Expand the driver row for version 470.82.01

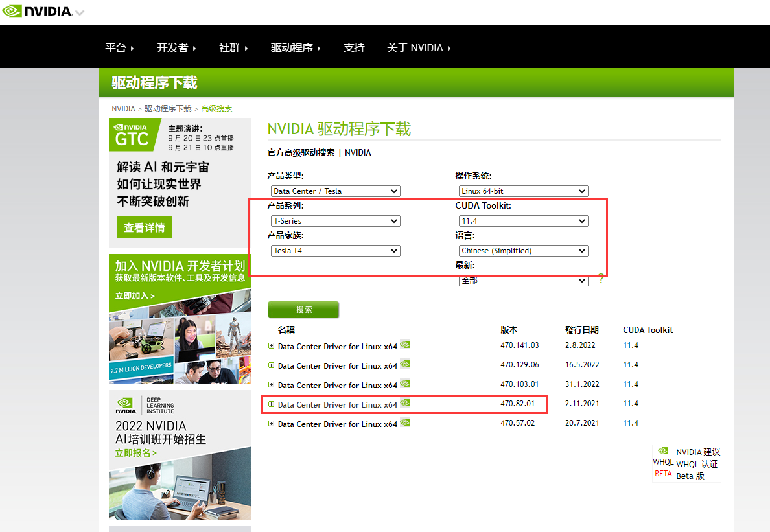coord(271,404)
